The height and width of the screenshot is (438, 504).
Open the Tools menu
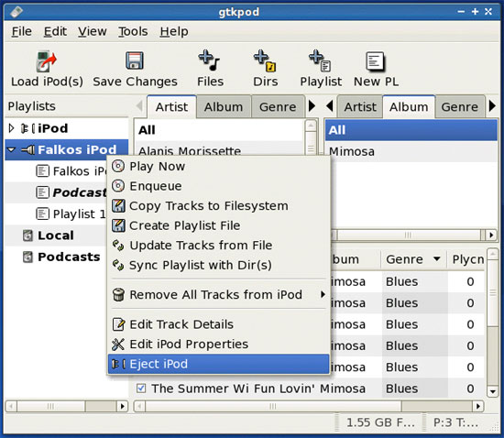[133, 31]
